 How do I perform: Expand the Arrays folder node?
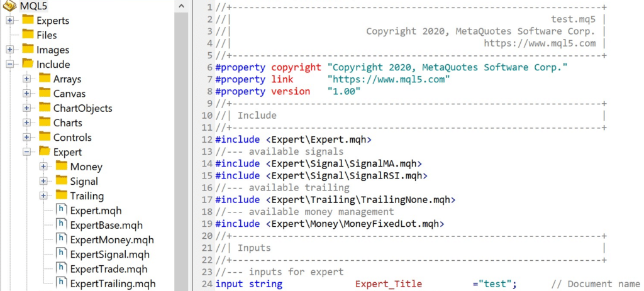(26, 79)
